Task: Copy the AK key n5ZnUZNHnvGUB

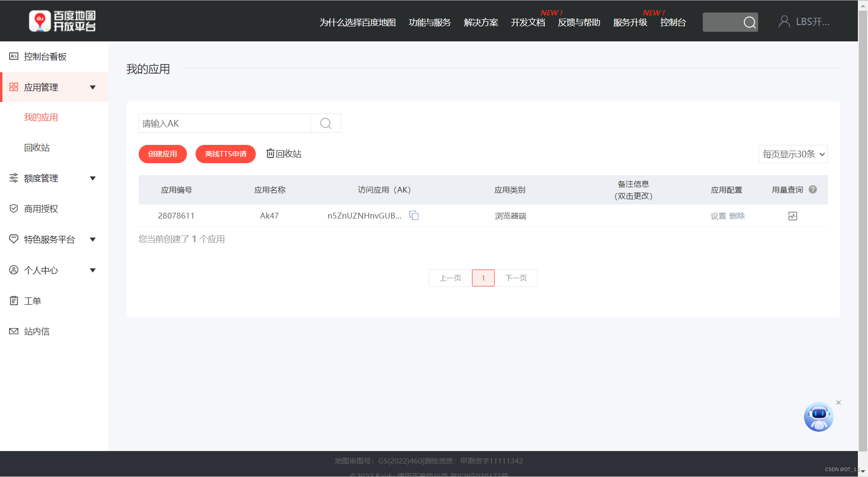Action: pos(414,215)
